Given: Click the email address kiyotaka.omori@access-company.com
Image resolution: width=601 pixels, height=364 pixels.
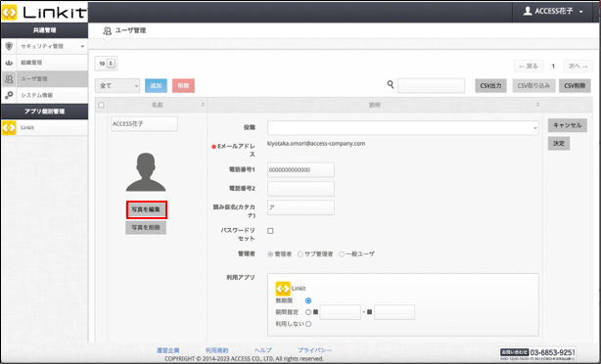Looking at the screenshot, I should pyautogui.click(x=316, y=144).
